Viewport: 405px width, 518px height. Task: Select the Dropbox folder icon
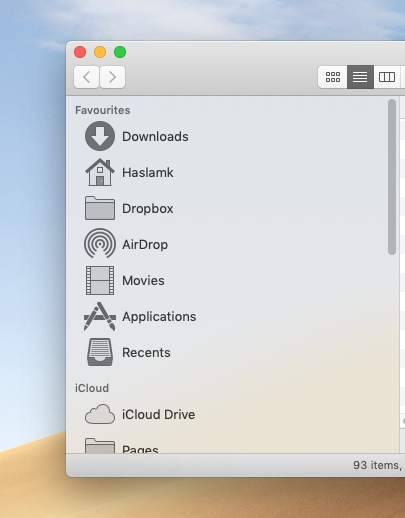pyautogui.click(x=100, y=208)
